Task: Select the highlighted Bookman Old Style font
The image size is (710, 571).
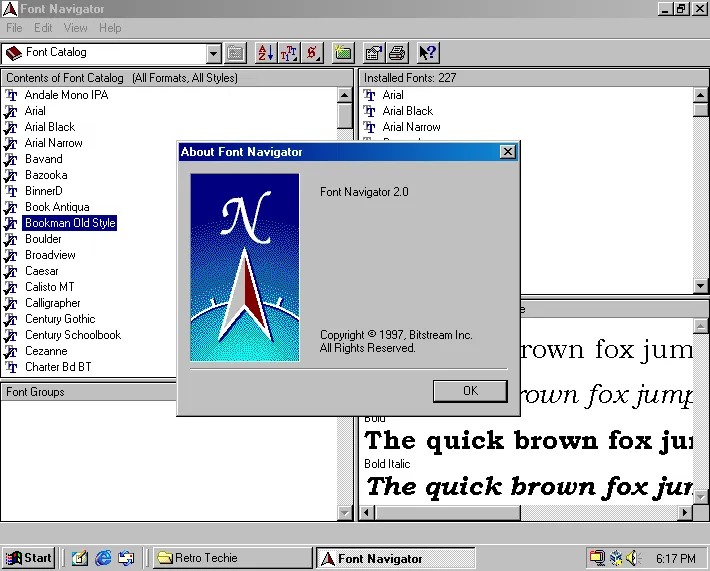Action: 70,223
